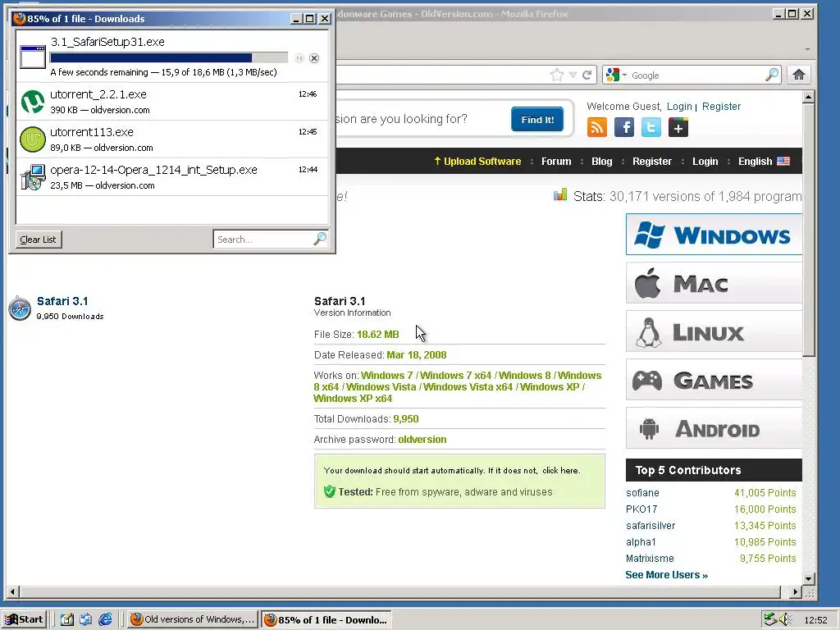Click the stats bar chart icon
Viewport: 840px width, 630px height.
[560, 194]
